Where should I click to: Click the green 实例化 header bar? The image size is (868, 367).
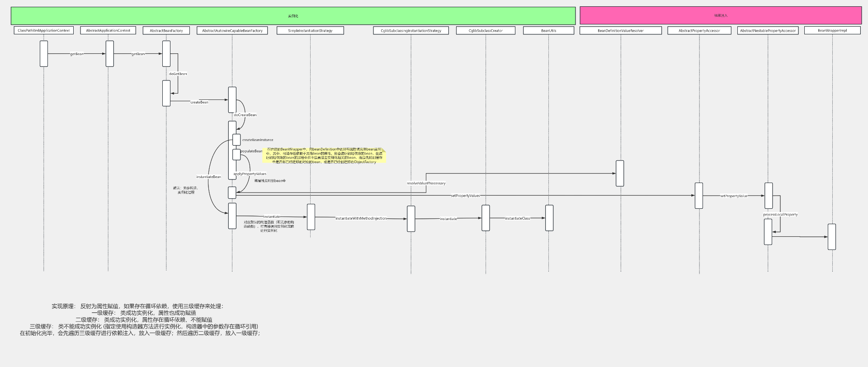click(x=293, y=16)
